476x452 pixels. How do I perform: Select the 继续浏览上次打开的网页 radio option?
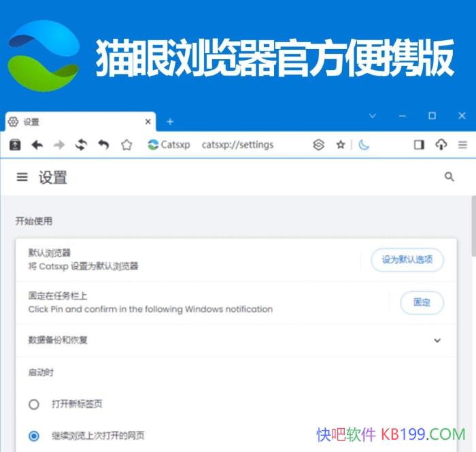pos(34,436)
